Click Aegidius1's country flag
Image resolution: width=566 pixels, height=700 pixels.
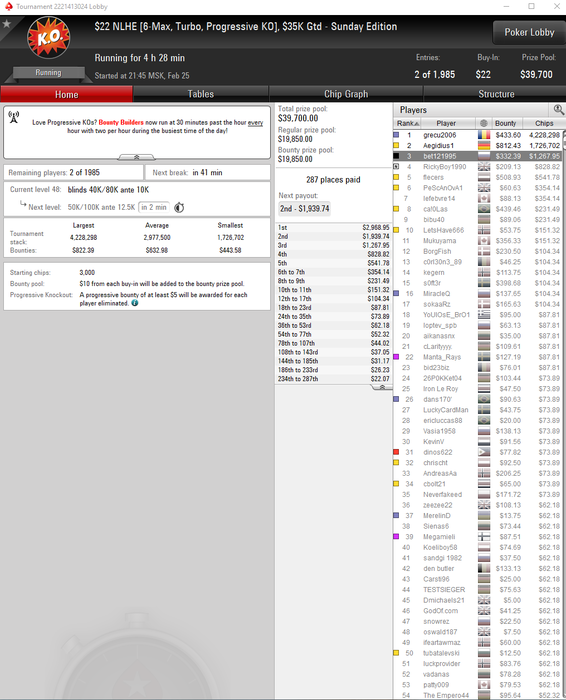(x=484, y=146)
